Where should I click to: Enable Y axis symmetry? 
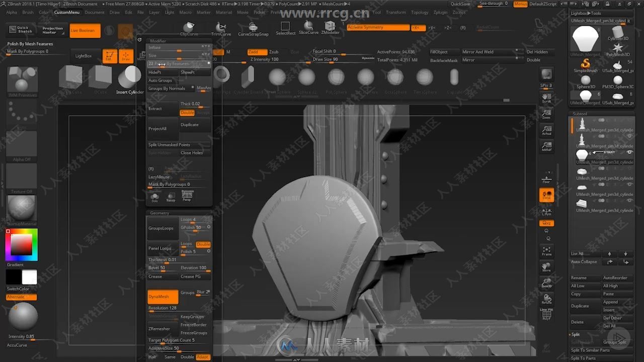coord(432,28)
